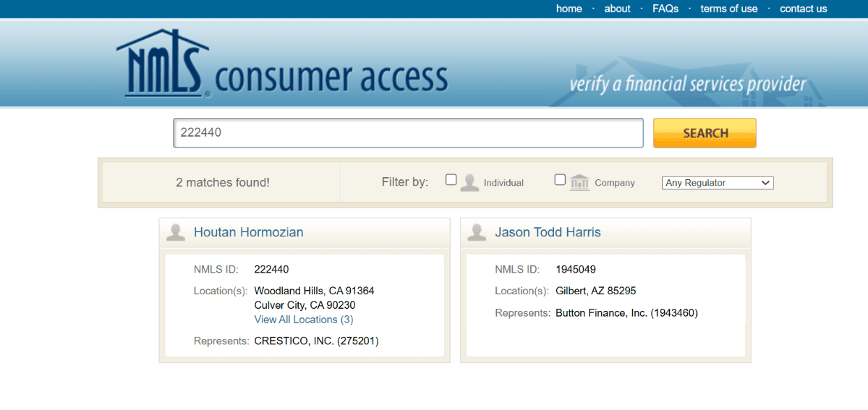Open the Any Regulator dropdown

point(718,183)
